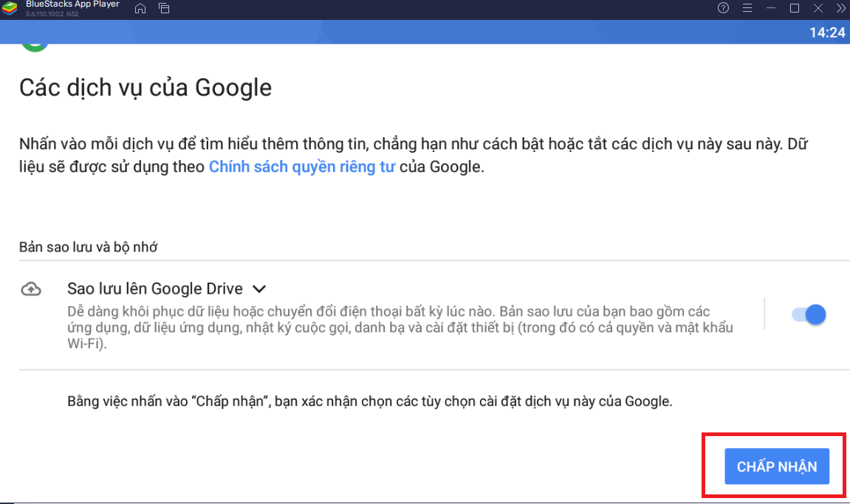Click the BlueStacks App Player title text
The image size is (850, 504).
pyautogui.click(x=72, y=4)
